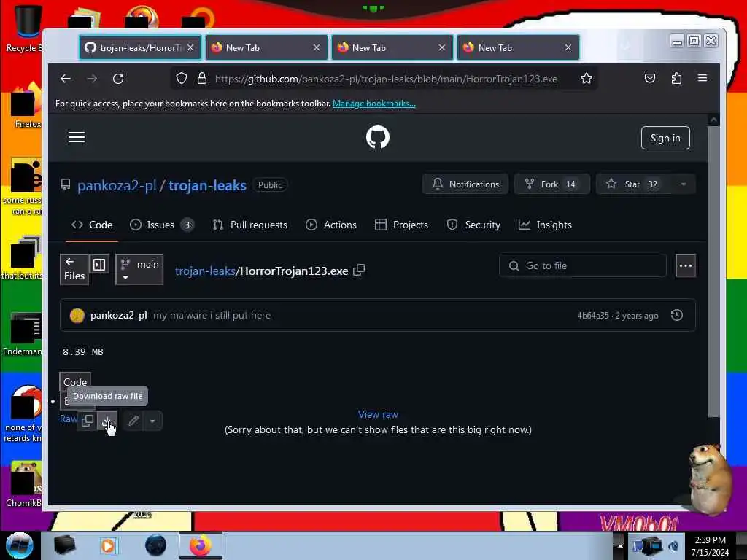This screenshot has height=560, width=747.
Task: Open the Windows Start orb
Action: click(19, 545)
